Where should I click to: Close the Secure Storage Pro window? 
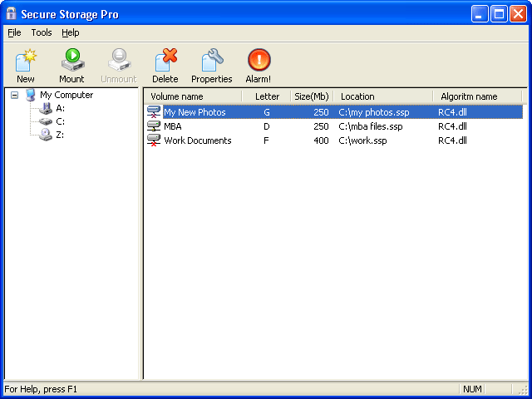point(518,14)
